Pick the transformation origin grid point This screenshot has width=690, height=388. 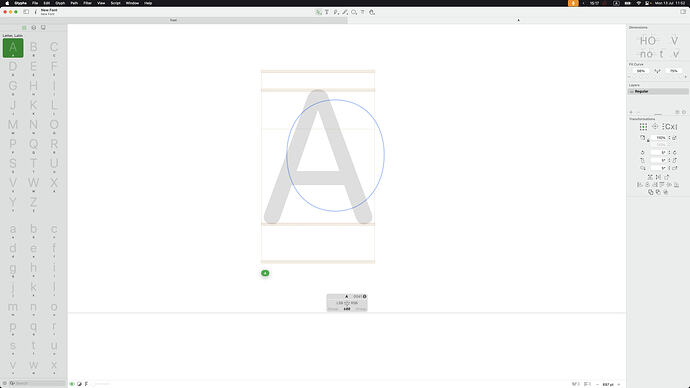[x=643, y=127]
